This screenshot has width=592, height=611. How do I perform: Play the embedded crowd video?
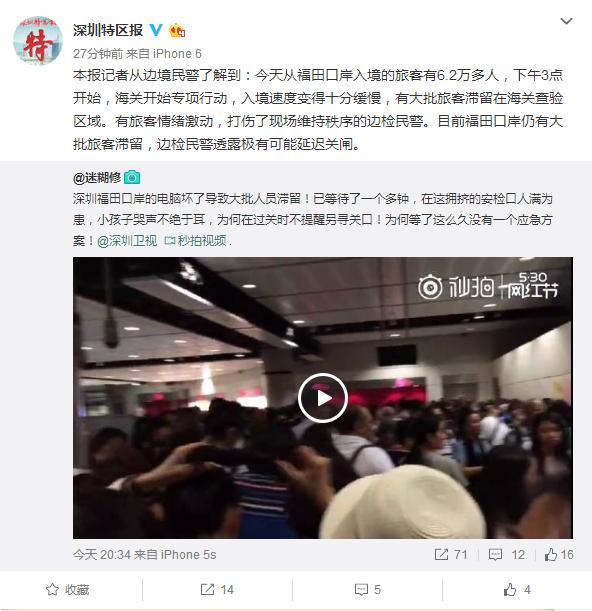pyautogui.click(x=323, y=398)
